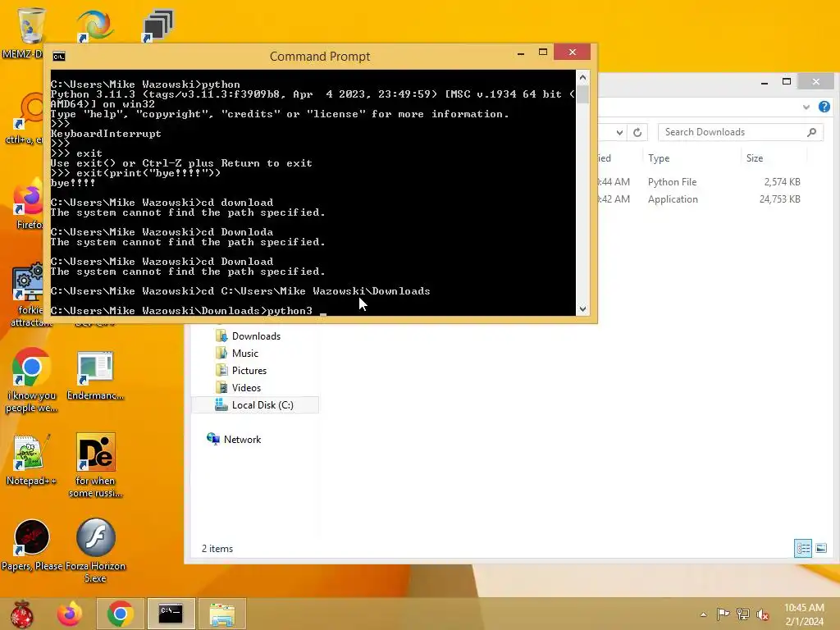Maximize the Command Prompt window
Screen dimensions: 840x630
pos(543,52)
